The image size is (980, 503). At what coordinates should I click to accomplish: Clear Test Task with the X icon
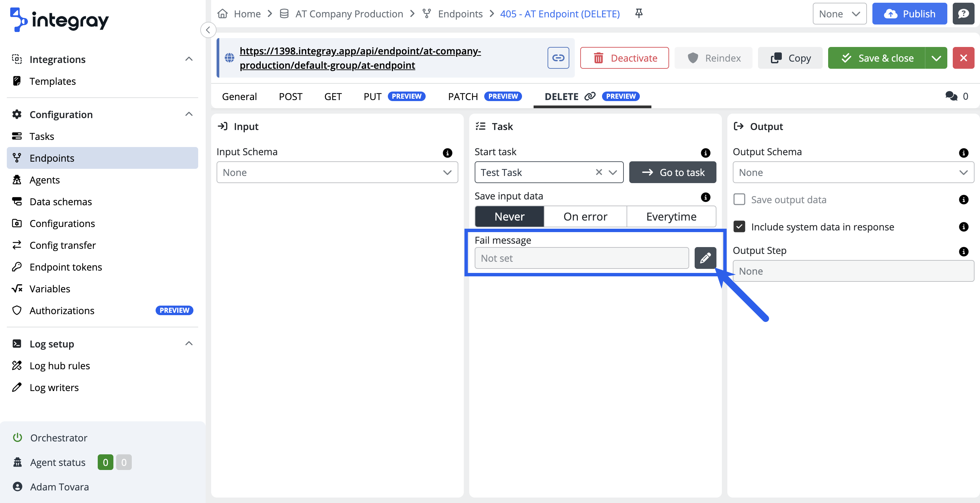[599, 172]
